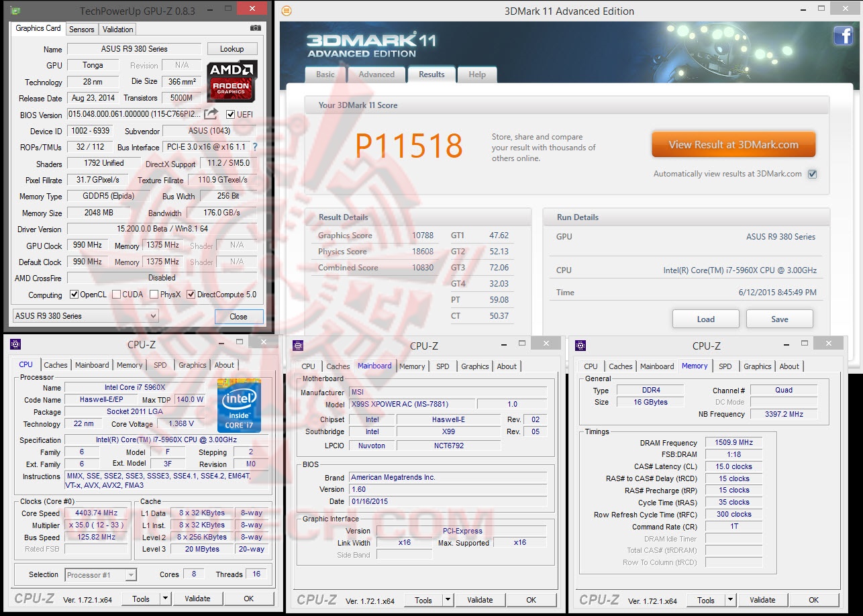
Task: Click the Bus Interface question mark icon
Action: pos(254,147)
